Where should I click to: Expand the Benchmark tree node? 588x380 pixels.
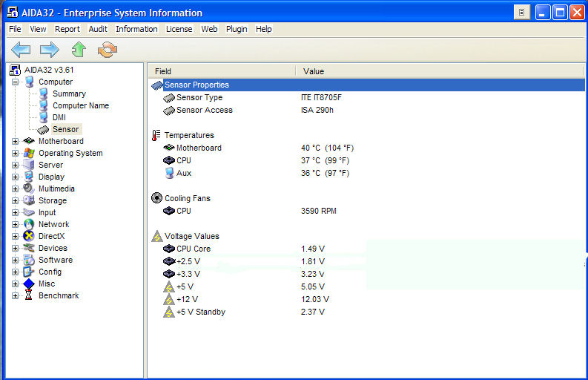point(15,296)
